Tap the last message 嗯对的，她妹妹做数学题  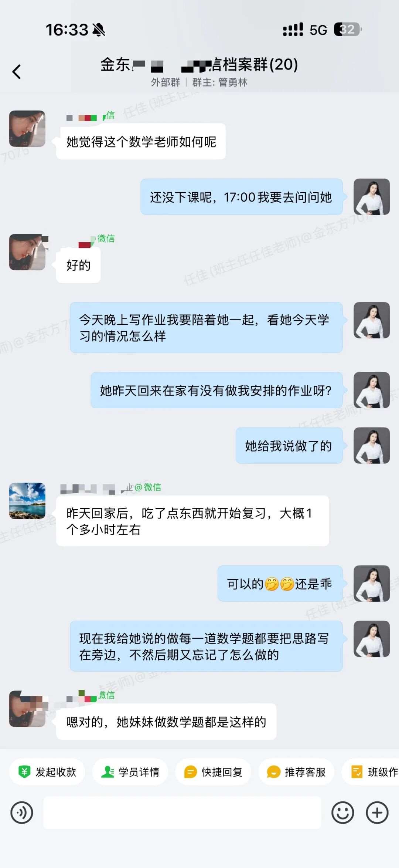tap(166, 722)
